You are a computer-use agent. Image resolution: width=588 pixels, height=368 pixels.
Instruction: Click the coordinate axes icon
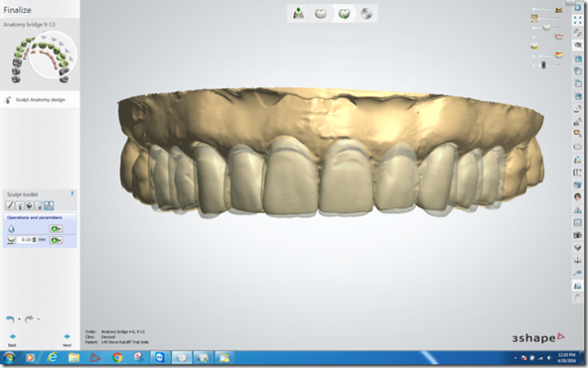point(578,261)
